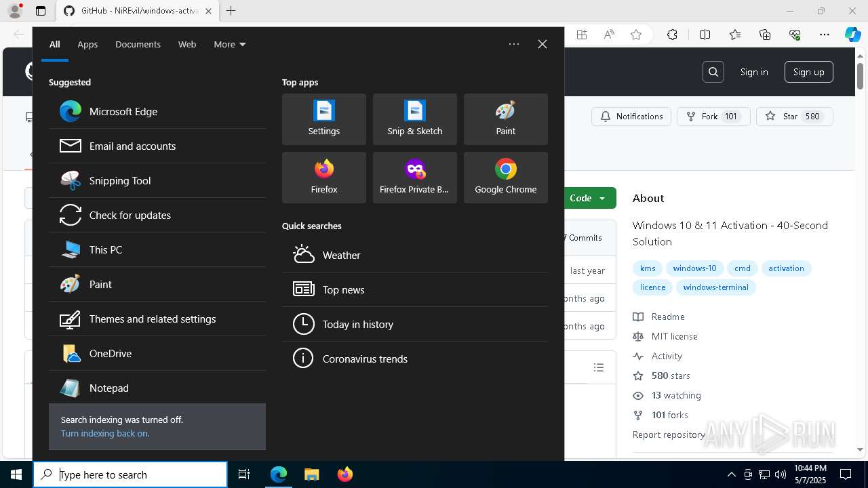
Task: View the 580 stars link
Action: click(x=661, y=375)
